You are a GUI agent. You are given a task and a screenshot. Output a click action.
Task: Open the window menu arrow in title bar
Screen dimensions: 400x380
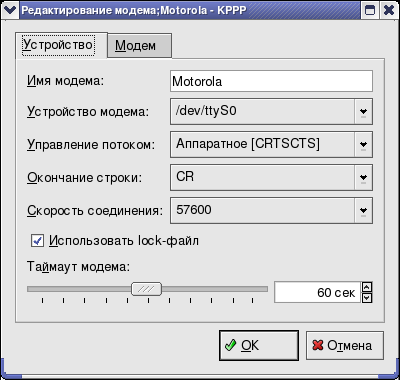click(x=10, y=10)
